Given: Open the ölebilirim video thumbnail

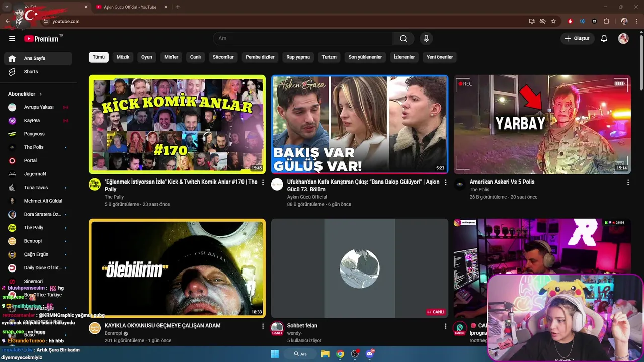Looking at the screenshot, I should tap(177, 268).
